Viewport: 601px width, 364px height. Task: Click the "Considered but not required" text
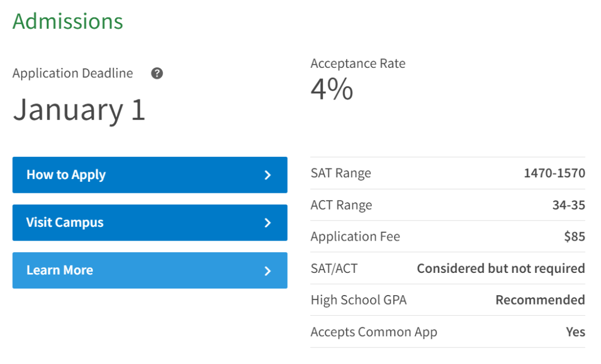[x=501, y=268]
